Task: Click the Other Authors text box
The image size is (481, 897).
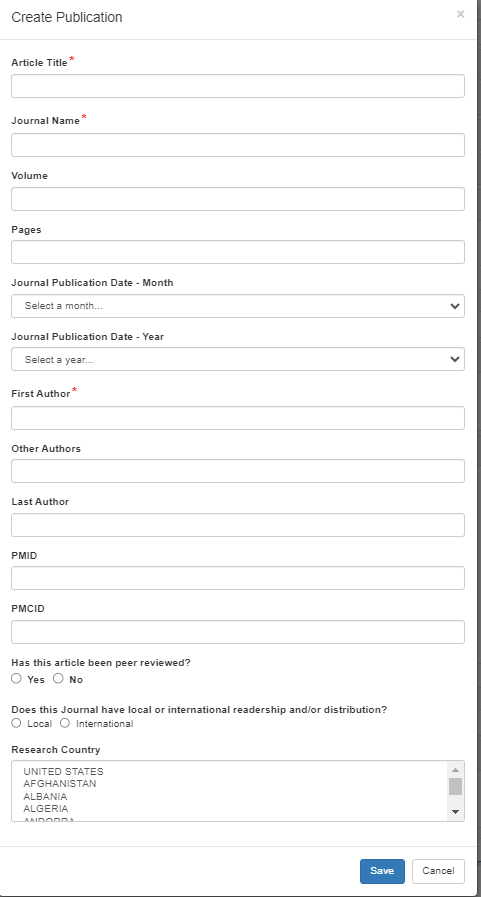Action: (238, 471)
